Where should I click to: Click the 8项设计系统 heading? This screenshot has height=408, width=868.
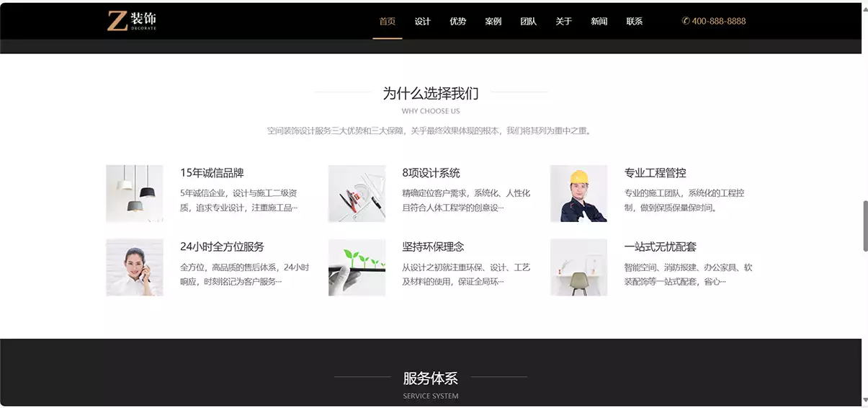431,173
